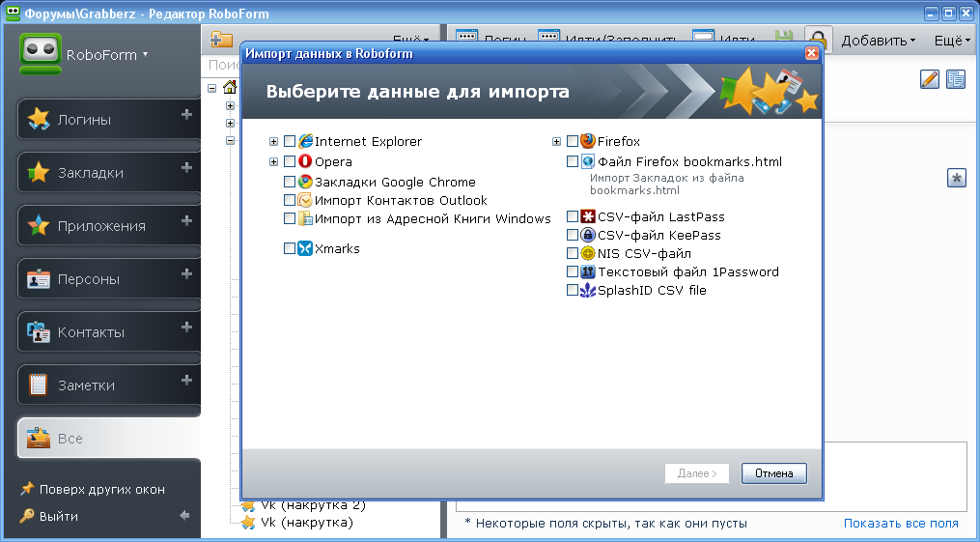Select the Все sidebar category
The width and height of the screenshot is (980, 542).
tap(109, 439)
